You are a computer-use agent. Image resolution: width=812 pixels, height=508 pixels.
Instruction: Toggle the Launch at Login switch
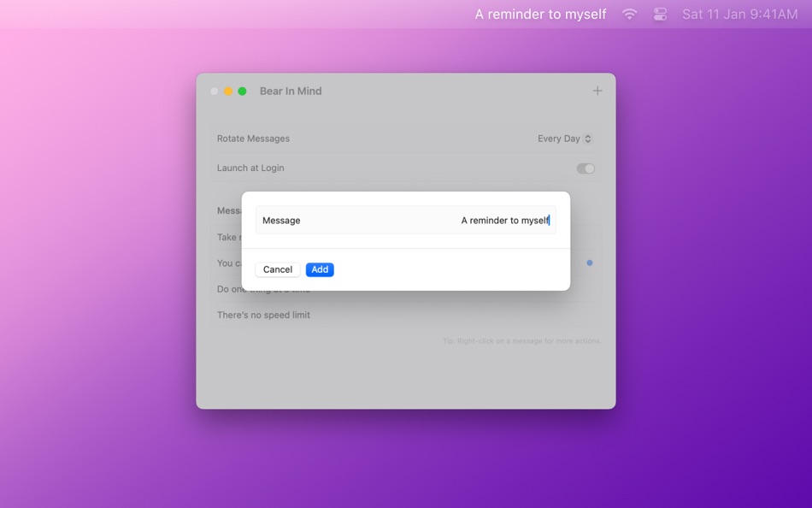click(585, 168)
